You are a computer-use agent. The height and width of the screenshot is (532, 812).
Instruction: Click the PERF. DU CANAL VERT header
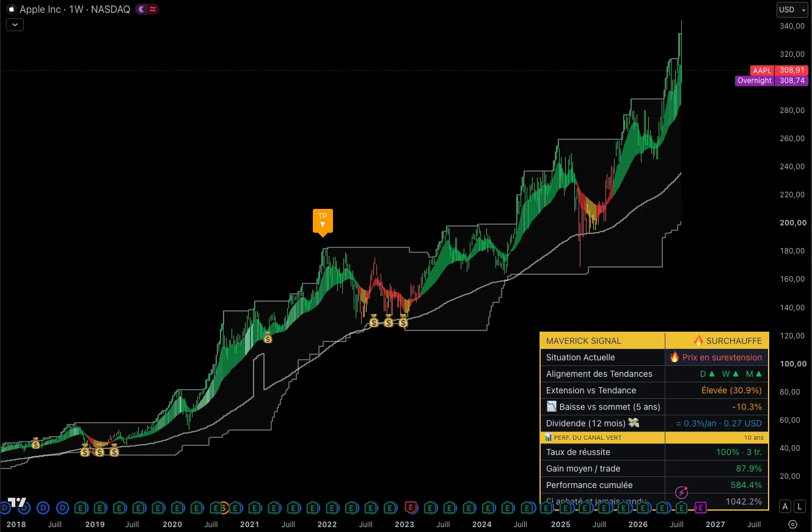coord(587,437)
